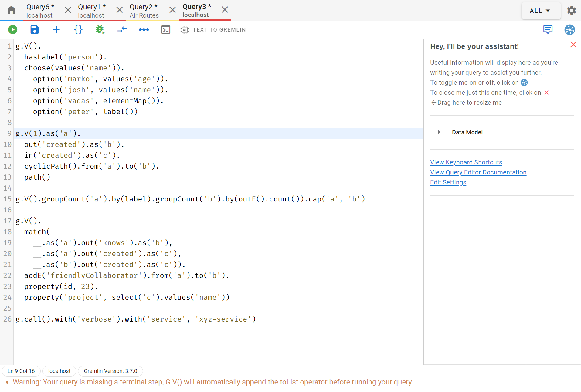Click the addE('friendlyCollaborator') line
The image size is (581, 392).
click(x=127, y=275)
